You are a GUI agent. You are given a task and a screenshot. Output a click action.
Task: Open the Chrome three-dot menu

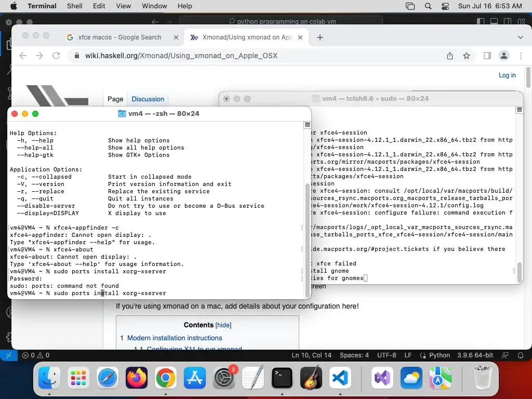[521, 56]
